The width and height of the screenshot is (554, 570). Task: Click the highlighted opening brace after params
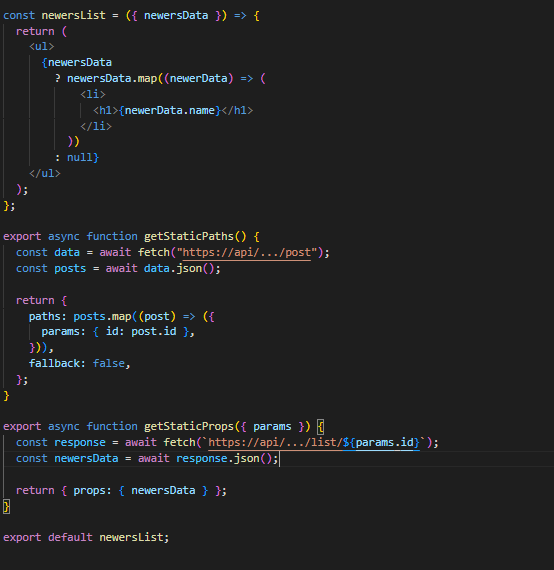click(320, 426)
